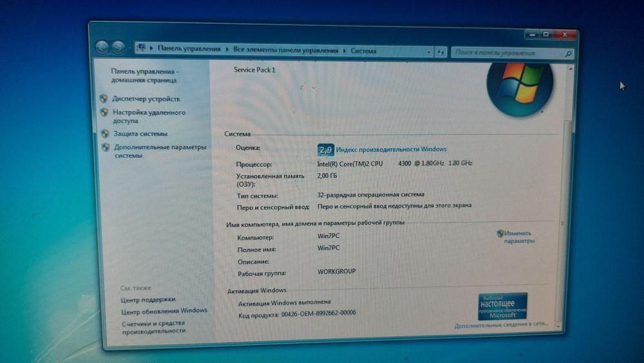Select Панель управления breadcrumb segment
Viewport: 644px width, 363px height.
point(189,48)
